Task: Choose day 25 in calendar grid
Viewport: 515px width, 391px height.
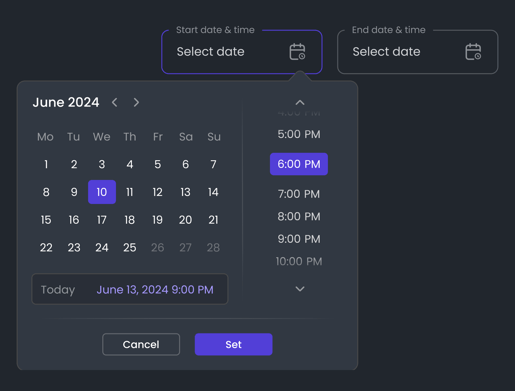Action: coord(130,247)
